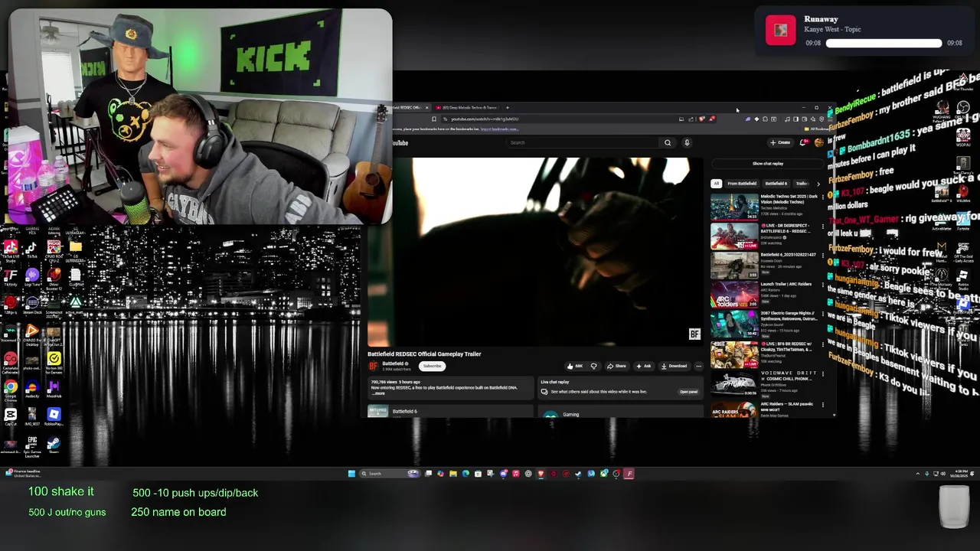The width and height of the screenshot is (980, 551).
Task: Expand video description with ...more
Action: pyautogui.click(x=379, y=393)
